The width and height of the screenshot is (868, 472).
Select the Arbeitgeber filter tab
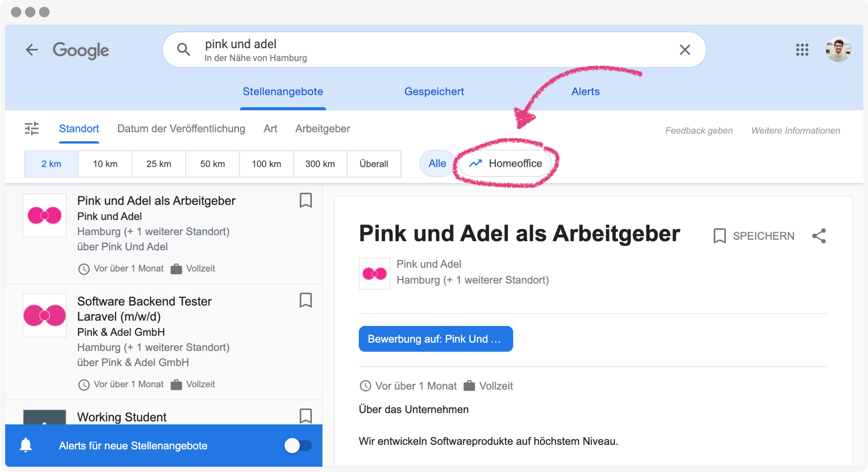coord(323,128)
